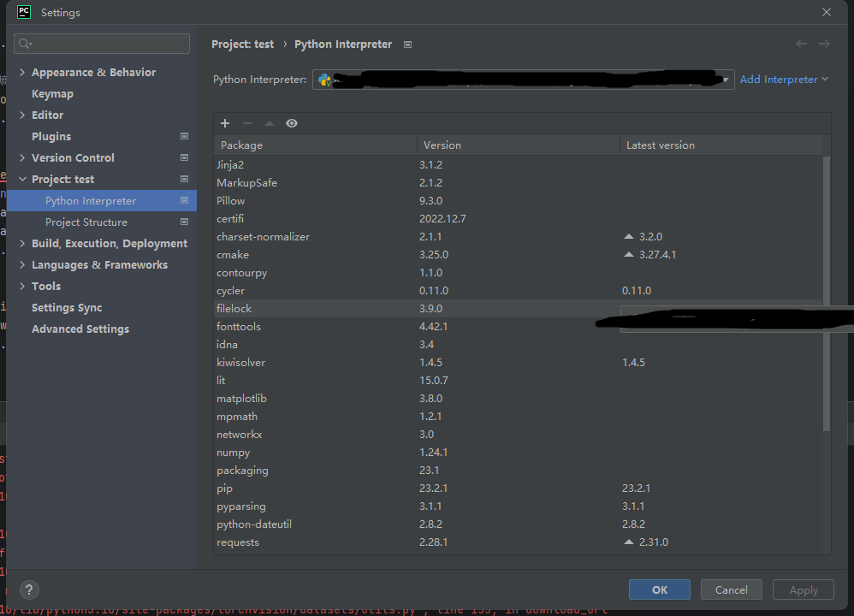
Task: Select the matplotlib package row
Action: click(518, 398)
